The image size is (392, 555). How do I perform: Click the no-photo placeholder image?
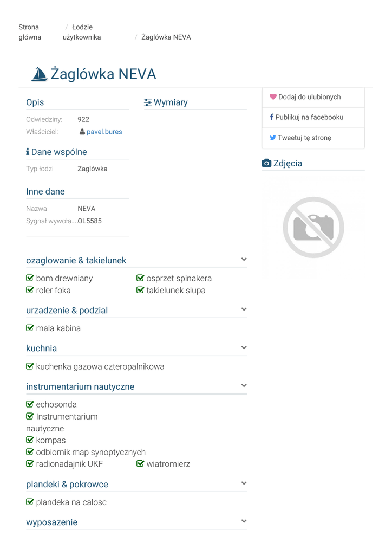click(x=313, y=227)
